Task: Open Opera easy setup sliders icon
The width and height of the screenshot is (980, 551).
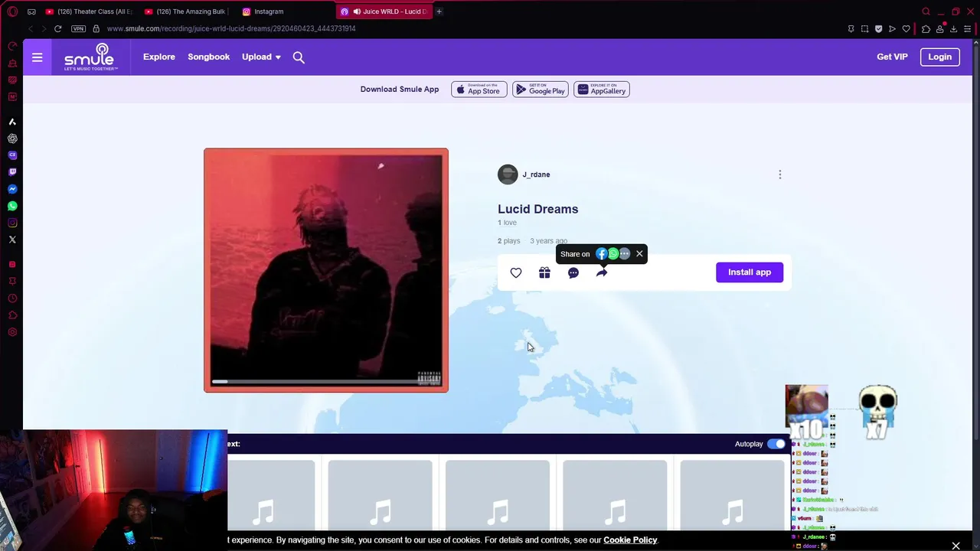Action: (x=967, y=28)
